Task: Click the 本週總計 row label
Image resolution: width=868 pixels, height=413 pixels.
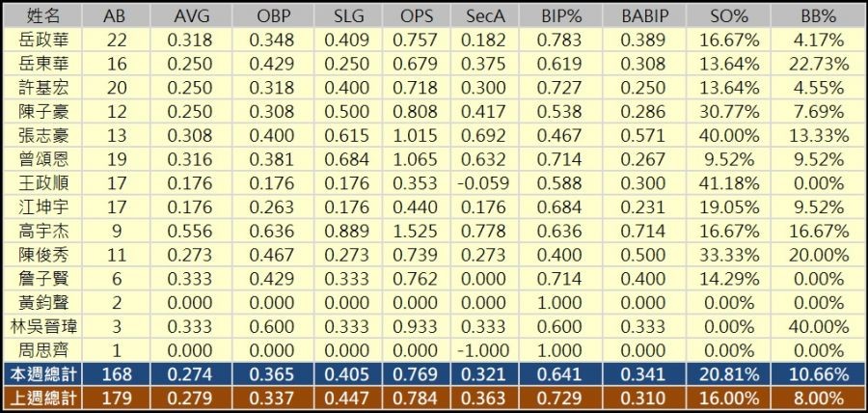Action: (41, 372)
